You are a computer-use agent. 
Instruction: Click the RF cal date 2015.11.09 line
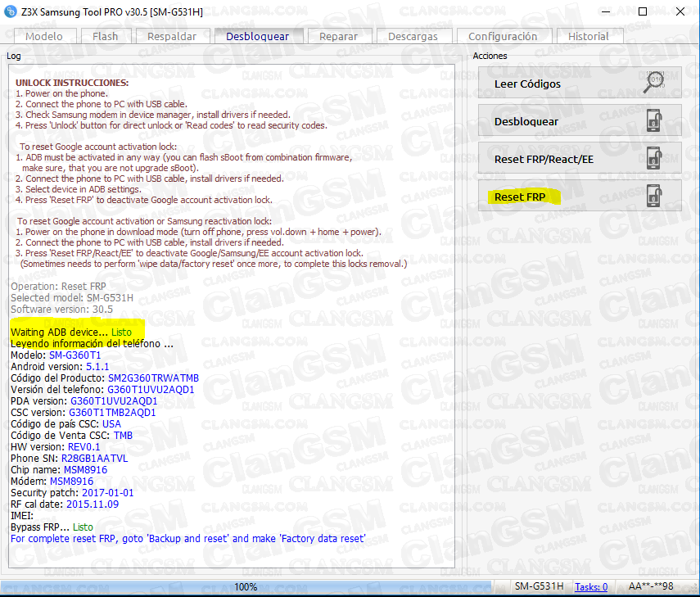[x=65, y=504]
